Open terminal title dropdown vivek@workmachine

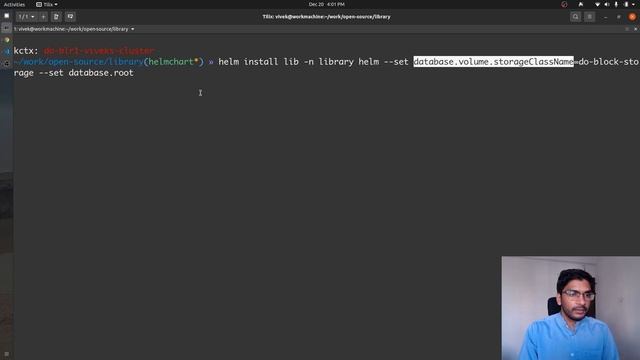(74, 29)
